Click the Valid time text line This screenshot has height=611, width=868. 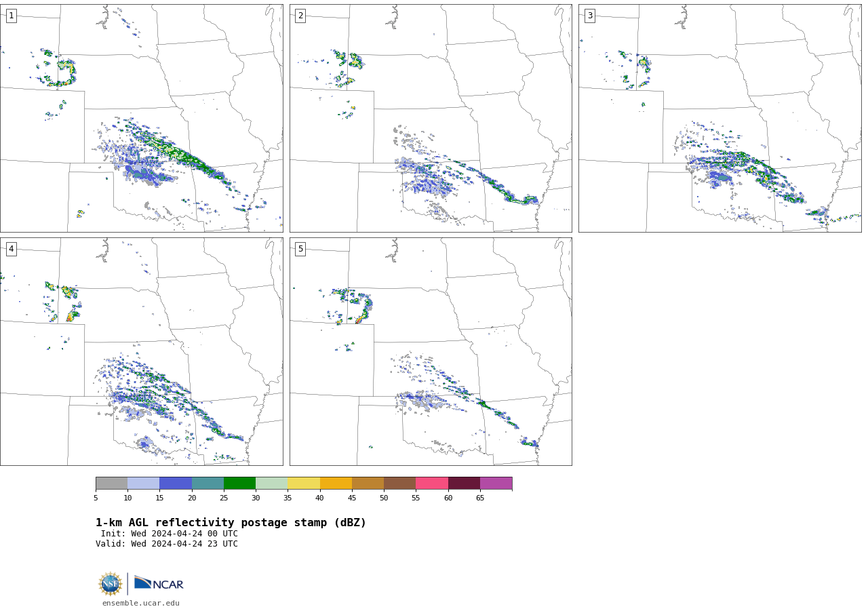167,544
